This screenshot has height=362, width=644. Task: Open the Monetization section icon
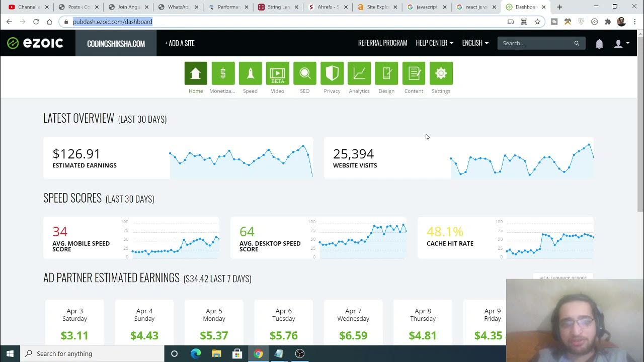(223, 73)
